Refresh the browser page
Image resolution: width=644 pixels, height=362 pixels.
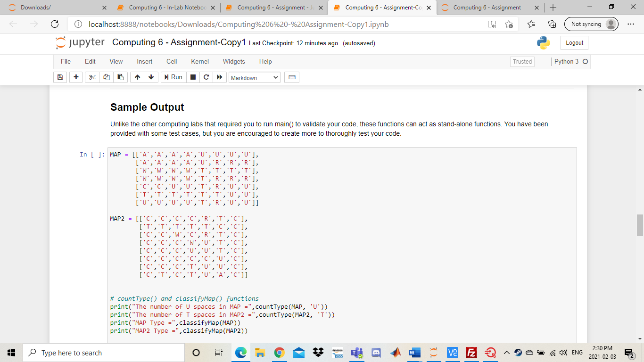pos(54,24)
